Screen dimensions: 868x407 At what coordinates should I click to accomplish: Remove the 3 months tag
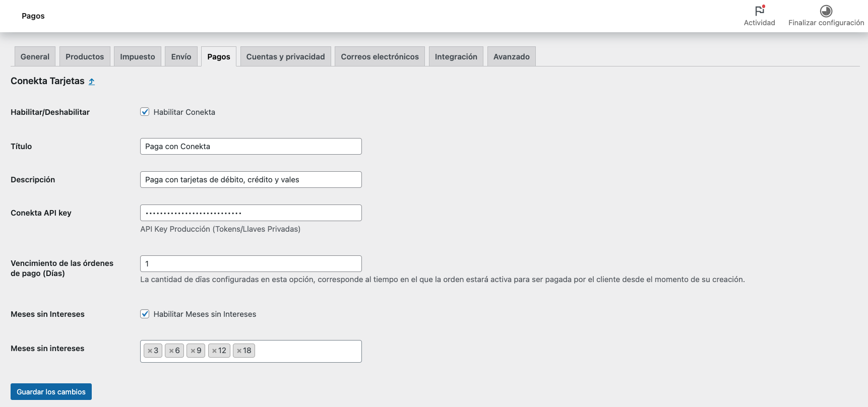tap(150, 351)
